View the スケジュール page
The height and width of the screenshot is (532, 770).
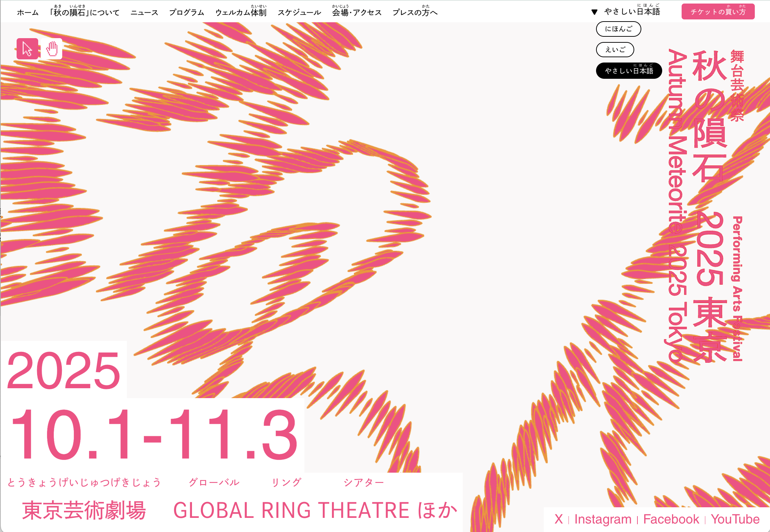click(299, 13)
